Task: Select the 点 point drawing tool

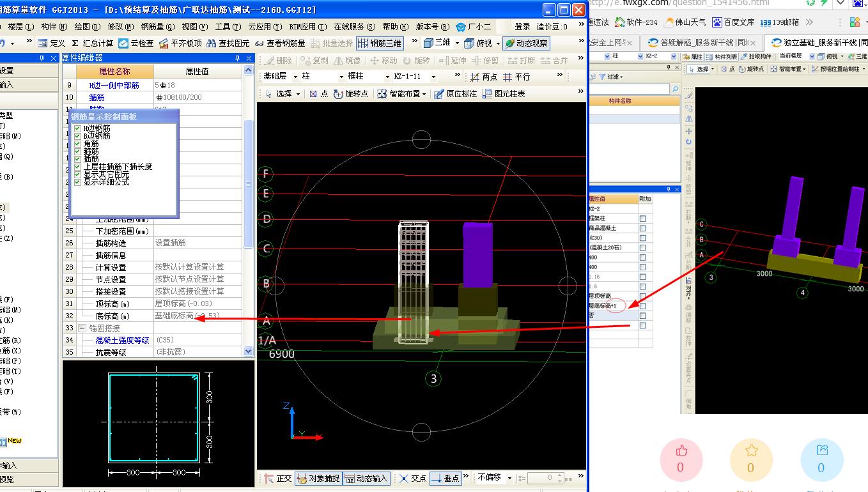Action: (x=318, y=94)
